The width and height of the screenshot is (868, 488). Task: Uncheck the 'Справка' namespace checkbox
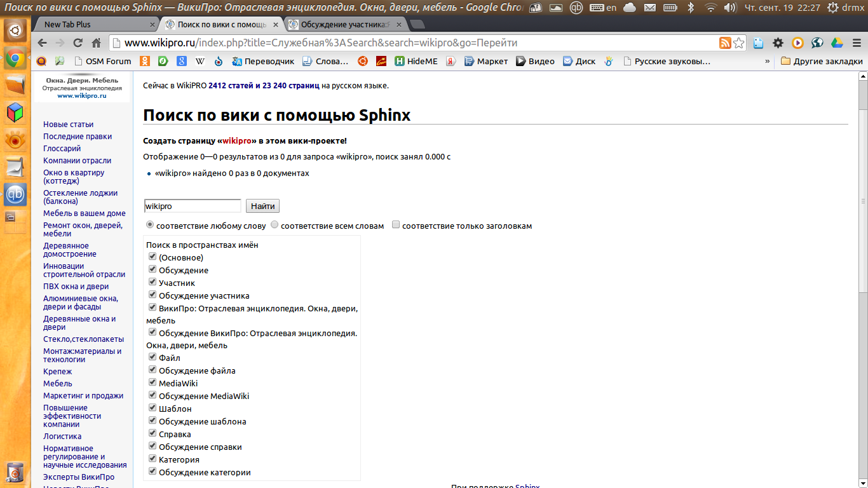[153, 433]
